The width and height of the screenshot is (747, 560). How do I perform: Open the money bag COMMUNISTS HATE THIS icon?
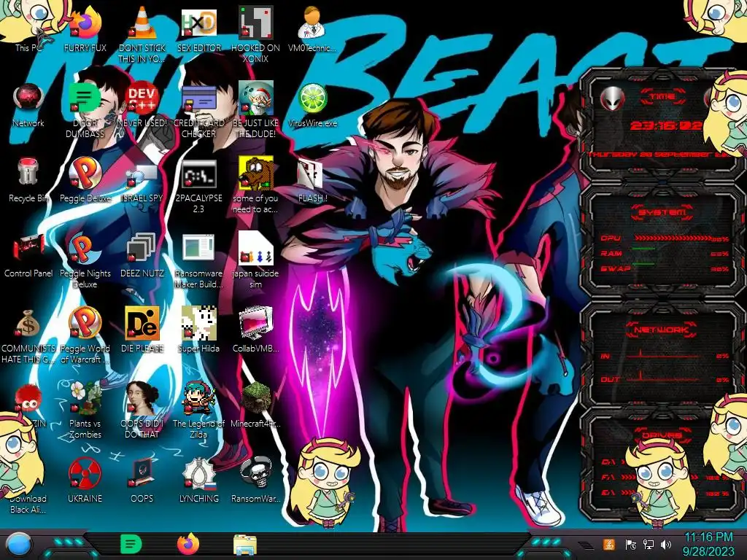tap(28, 335)
